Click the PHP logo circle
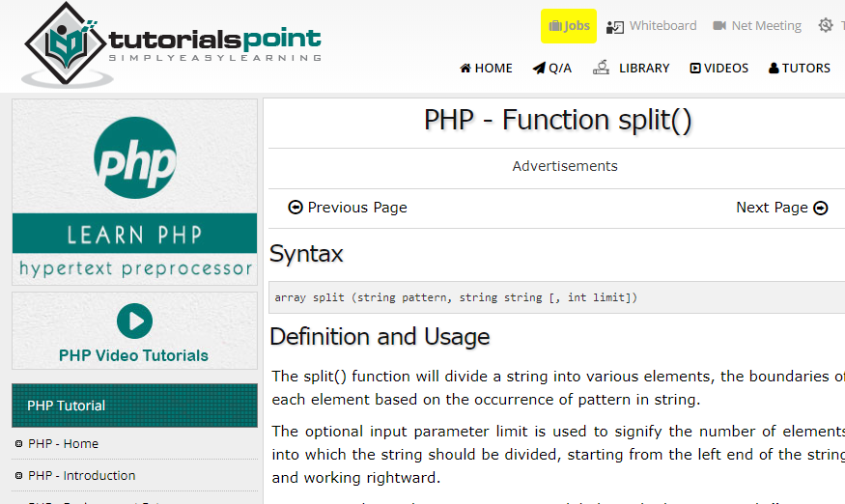Screen dimensions: 845x504 tap(135, 158)
